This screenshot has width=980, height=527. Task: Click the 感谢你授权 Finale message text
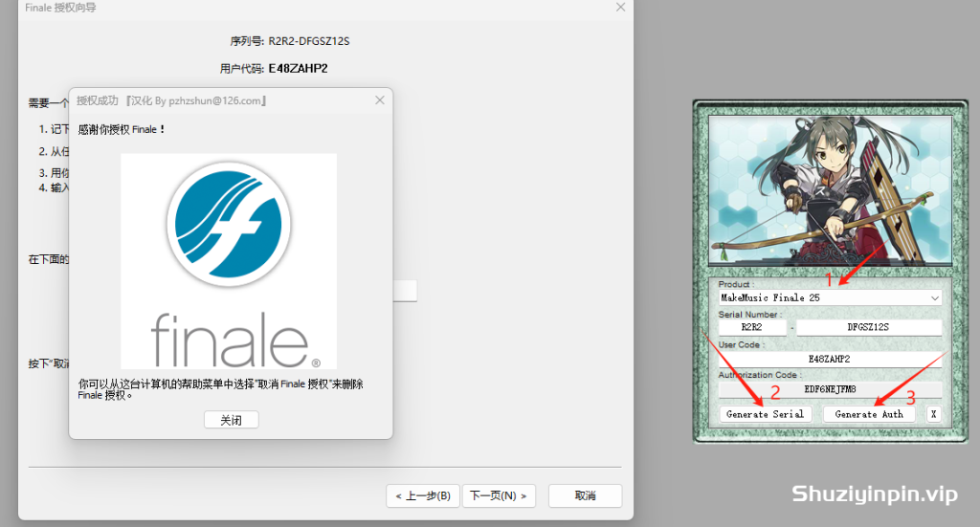[x=122, y=129]
